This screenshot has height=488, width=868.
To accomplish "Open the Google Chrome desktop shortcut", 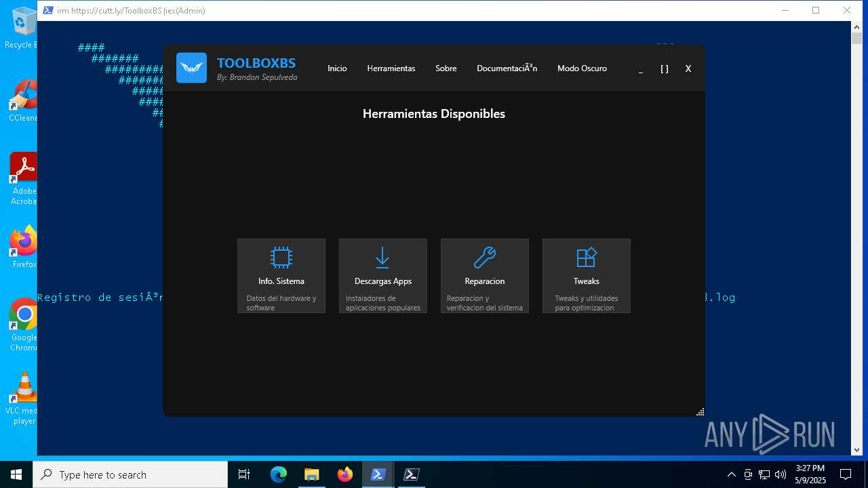I will tap(24, 325).
